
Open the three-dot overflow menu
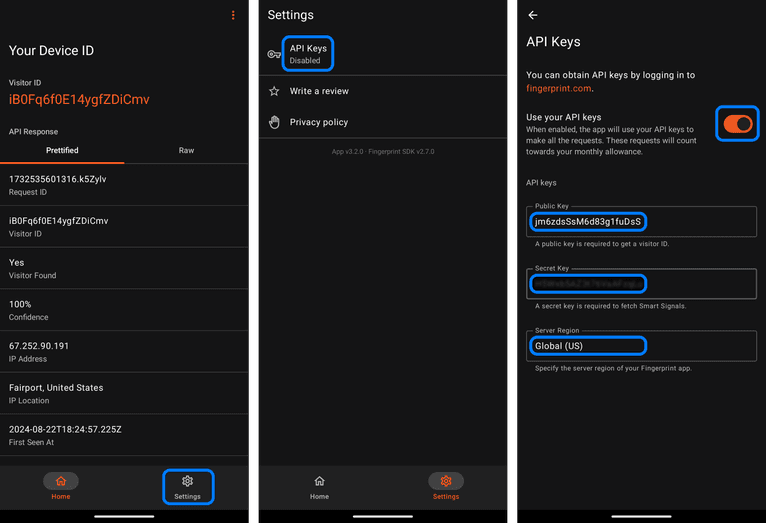click(x=233, y=15)
